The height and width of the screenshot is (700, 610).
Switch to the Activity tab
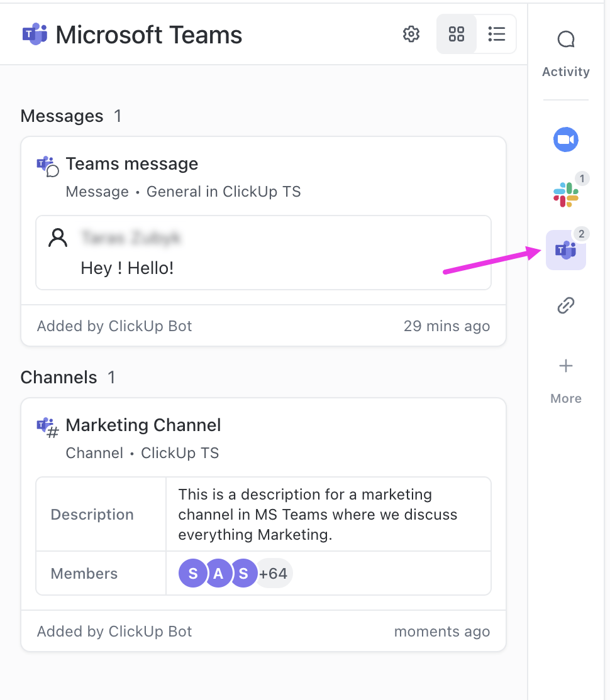coord(565,71)
